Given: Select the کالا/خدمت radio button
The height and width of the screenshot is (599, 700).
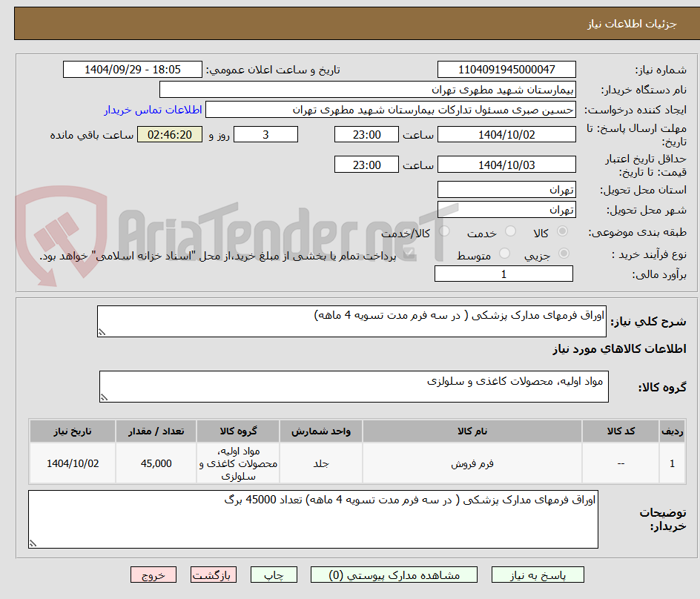Looking at the screenshot, I should [x=444, y=231].
